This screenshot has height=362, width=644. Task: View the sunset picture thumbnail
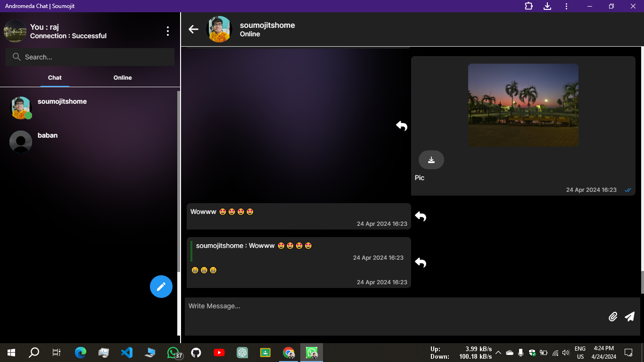[523, 105]
